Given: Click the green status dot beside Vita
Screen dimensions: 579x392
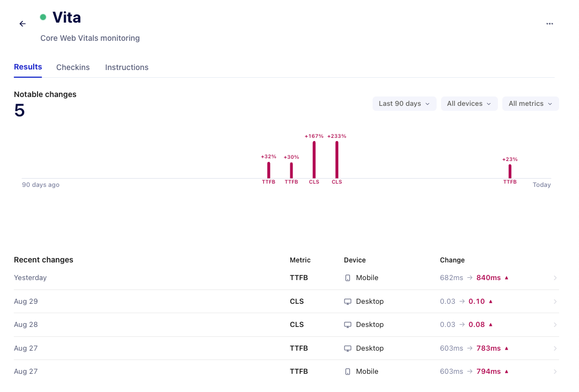Looking at the screenshot, I should (43, 17).
